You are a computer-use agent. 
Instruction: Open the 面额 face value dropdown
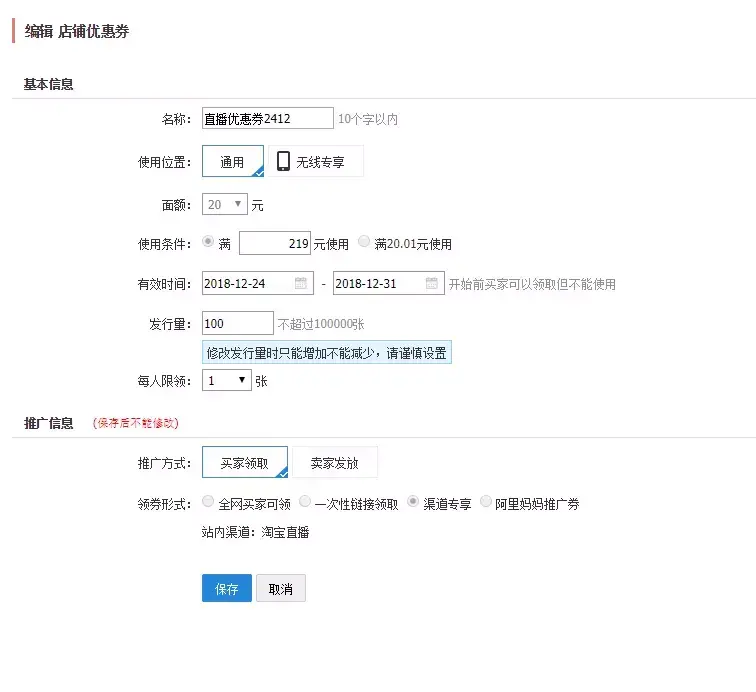[x=225, y=204]
